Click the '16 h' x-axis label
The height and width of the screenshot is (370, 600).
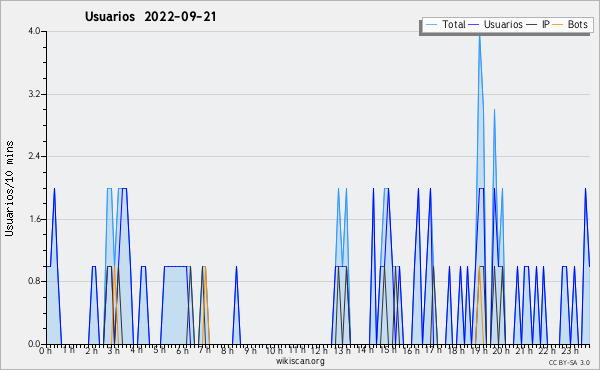click(x=410, y=351)
